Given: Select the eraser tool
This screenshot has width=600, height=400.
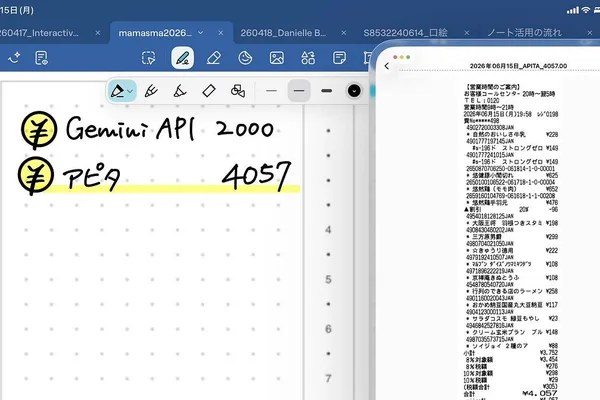Looking at the screenshot, I should pos(214,58).
